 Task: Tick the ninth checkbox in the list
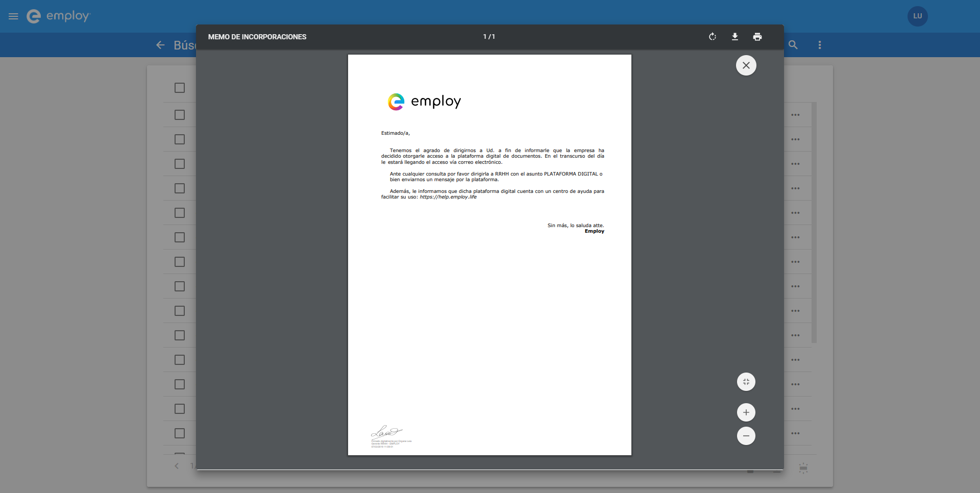(180, 286)
